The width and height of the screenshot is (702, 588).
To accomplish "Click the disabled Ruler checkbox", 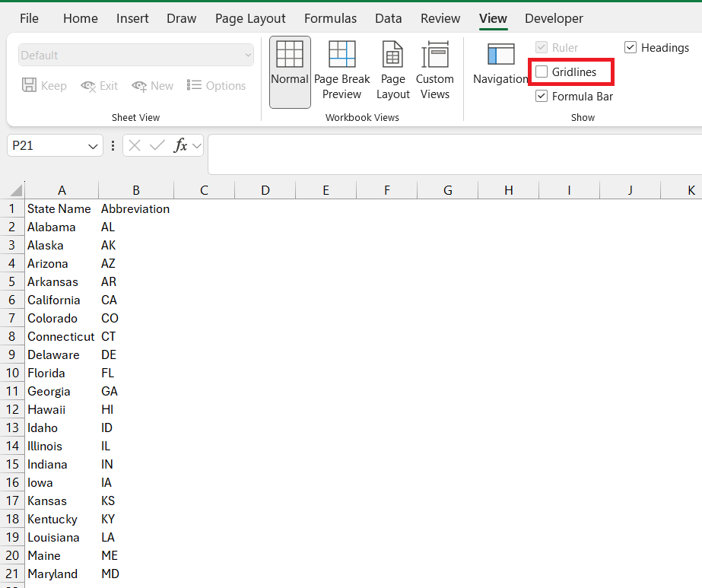I will (542, 47).
